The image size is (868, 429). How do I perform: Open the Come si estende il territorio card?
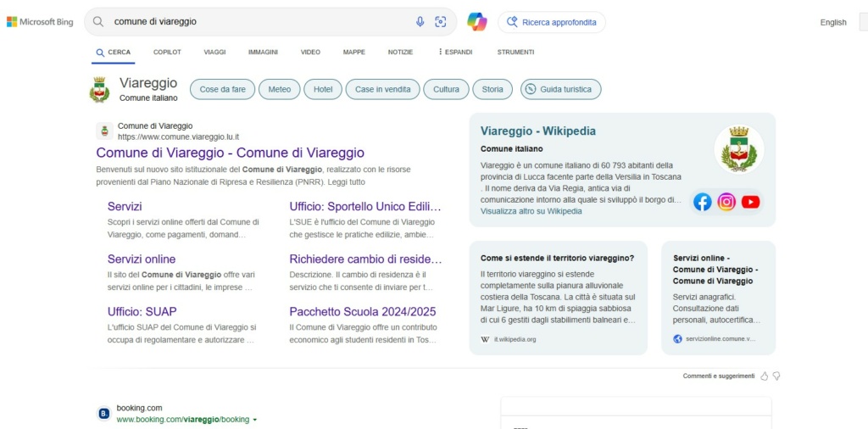point(558,298)
